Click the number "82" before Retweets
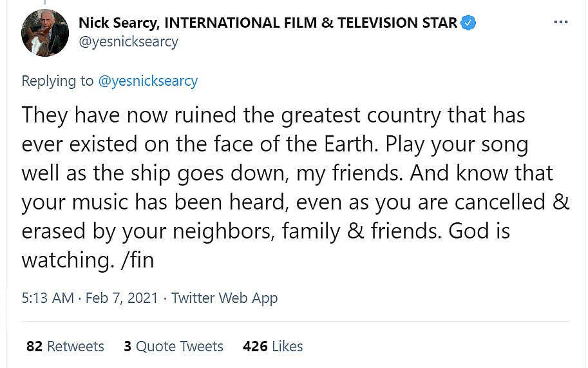The width and height of the screenshot is (588, 368). click(35, 346)
